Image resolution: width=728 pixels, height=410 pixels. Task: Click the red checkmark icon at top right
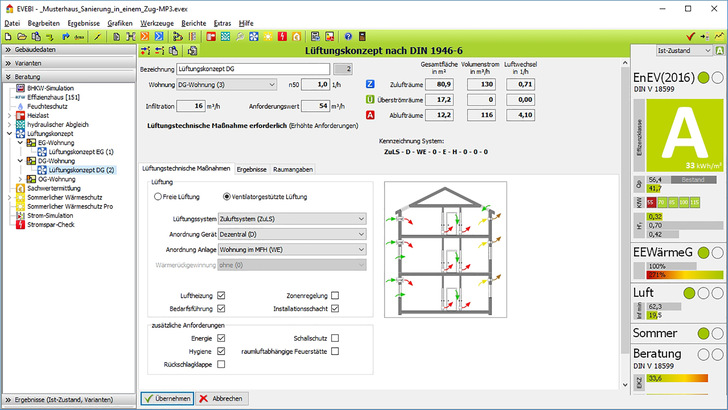click(690, 36)
